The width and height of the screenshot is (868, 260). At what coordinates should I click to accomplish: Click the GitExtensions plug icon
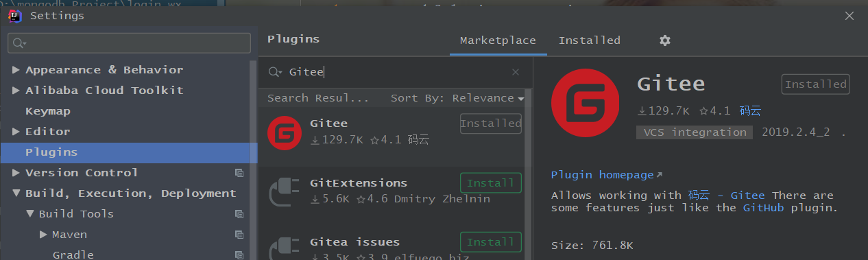[285, 193]
